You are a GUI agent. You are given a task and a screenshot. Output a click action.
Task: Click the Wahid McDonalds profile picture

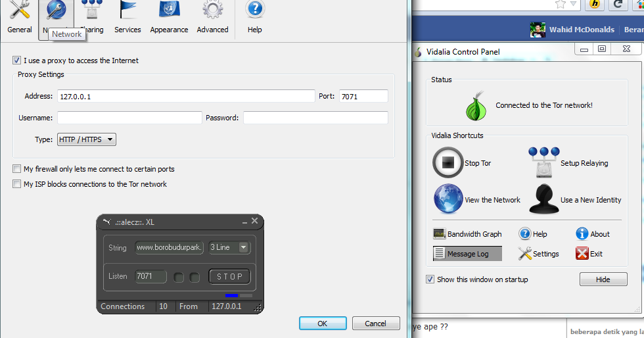pyautogui.click(x=538, y=30)
